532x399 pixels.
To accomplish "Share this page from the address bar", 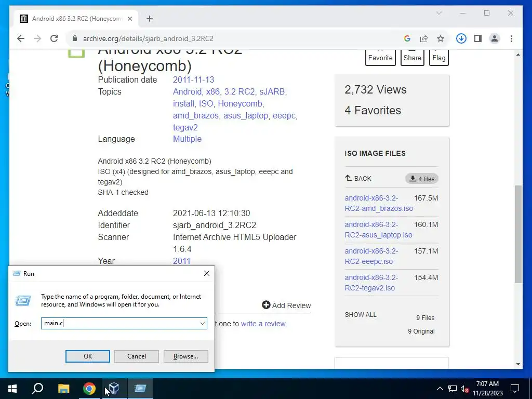I will (x=424, y=38).
